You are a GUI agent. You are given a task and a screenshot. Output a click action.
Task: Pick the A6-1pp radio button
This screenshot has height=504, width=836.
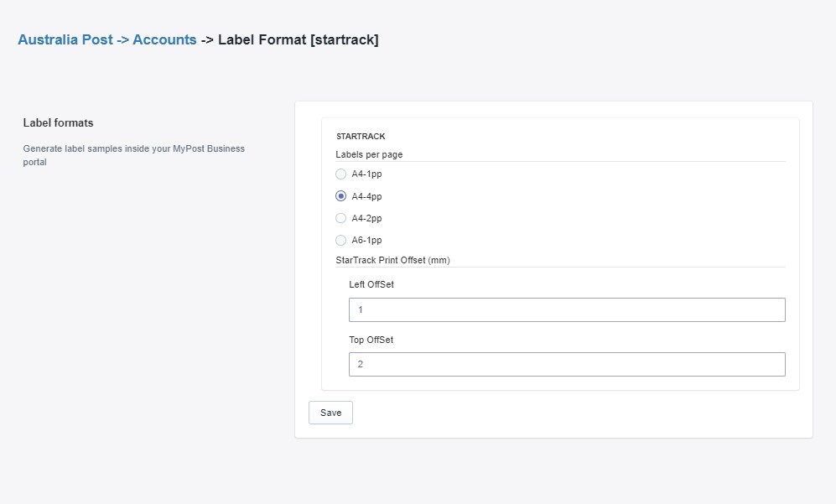click(x=340, y=241)
